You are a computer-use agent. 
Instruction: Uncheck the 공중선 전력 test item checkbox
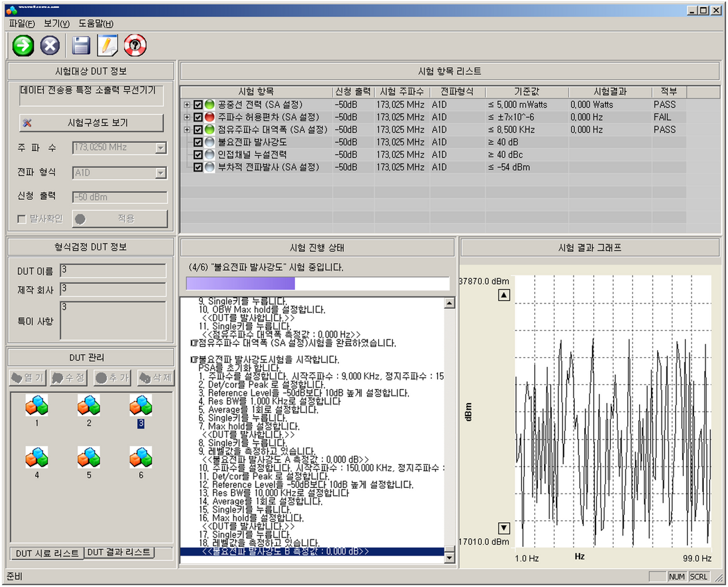[x=198, y=104]
